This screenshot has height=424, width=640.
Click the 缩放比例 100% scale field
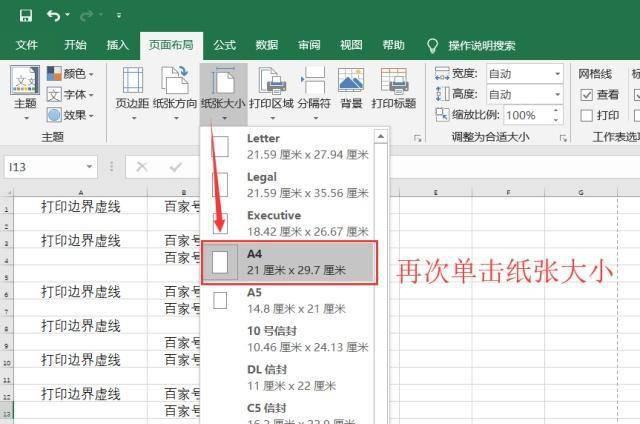pyautogui.click(x=527, y=115)
